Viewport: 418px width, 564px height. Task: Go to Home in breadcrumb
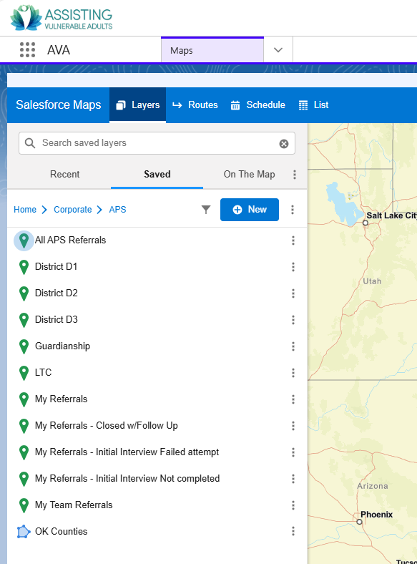click(25, 209)
